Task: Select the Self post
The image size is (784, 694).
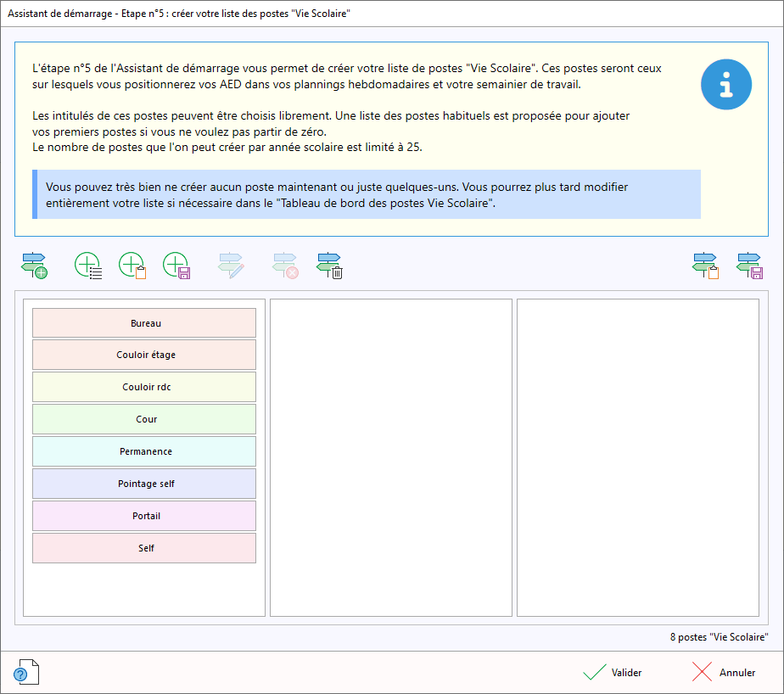Action: pos(144,549)
